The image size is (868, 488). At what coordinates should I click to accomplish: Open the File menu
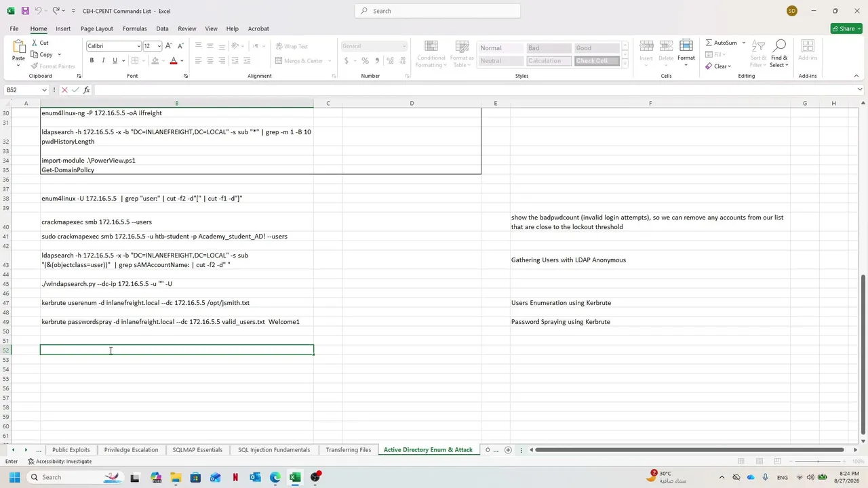(x=14, y=28)
